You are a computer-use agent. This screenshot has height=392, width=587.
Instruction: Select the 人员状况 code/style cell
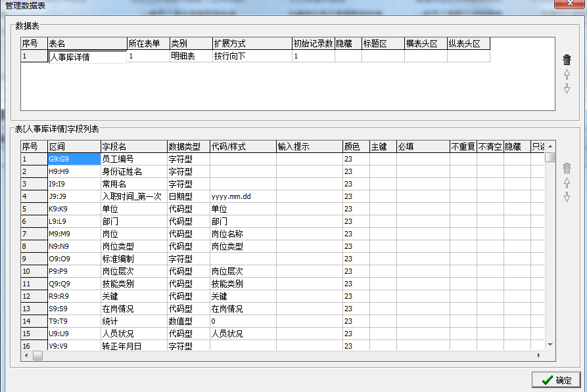click(243, 334)
